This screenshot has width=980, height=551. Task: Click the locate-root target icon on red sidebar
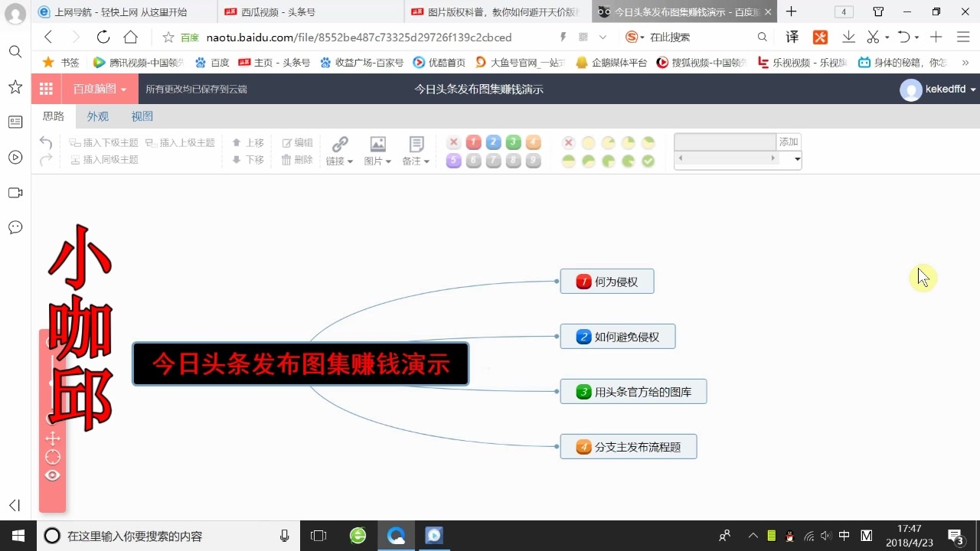click(x=52, y=457)
